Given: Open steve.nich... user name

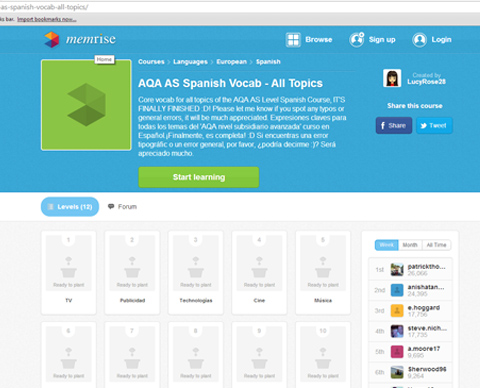Looking at the screenshot, I should [x=427, y=328].
